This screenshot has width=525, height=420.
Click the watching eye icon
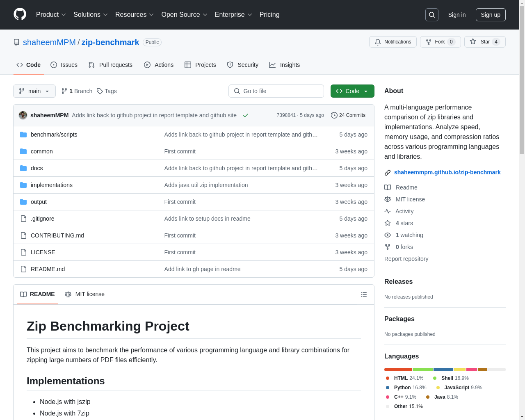click(x=388, y=235)
